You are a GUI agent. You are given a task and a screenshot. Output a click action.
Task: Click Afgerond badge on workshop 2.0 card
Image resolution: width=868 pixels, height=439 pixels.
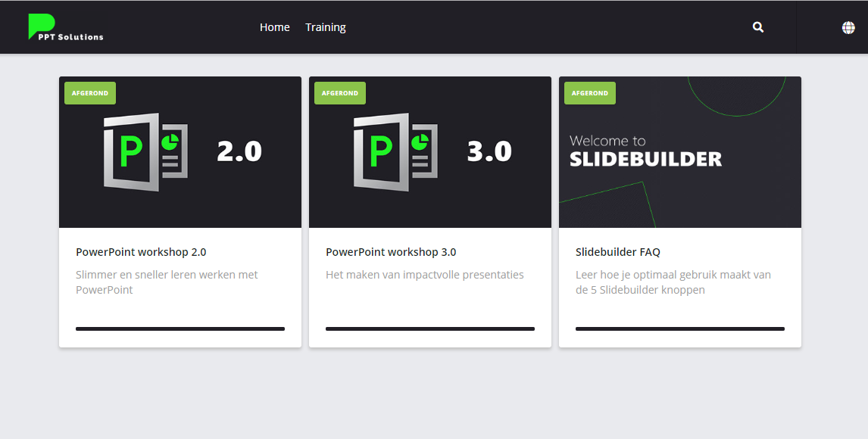(90, 93)
